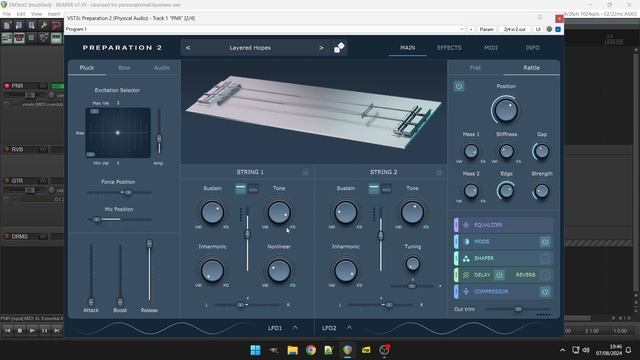Toggle record arm on DRMS track
Image resolution: width=640 pixels, height=360 pixels.
7,236
